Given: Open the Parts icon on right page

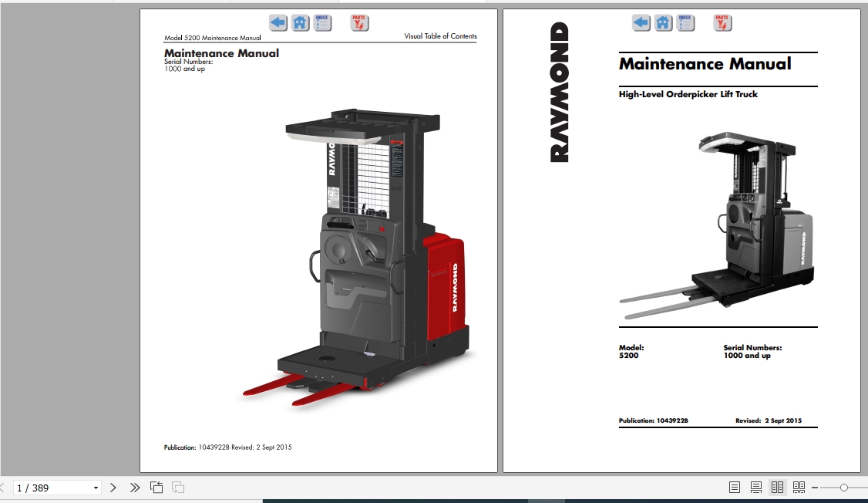Looking at the screenshot, I should click(722, 22).
